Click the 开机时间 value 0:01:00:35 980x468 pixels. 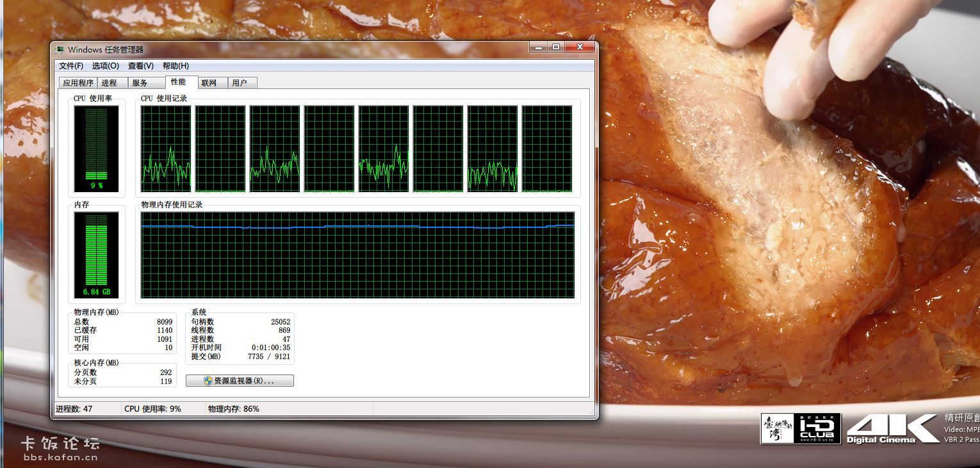point(271,348)
